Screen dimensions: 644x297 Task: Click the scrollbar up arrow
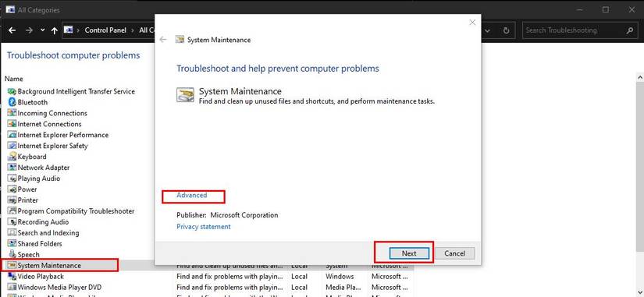coord(639,76)
